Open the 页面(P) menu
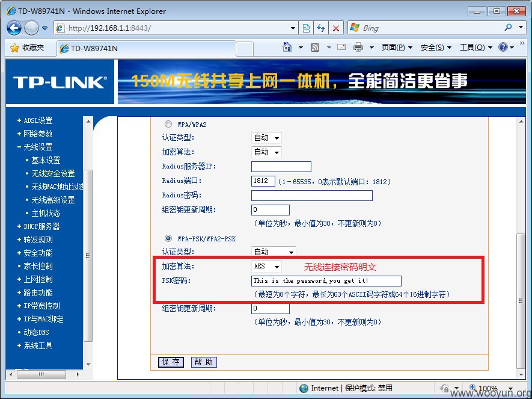Image resolution: width=532 pixels, height=399 pixels. click(397, 48)
